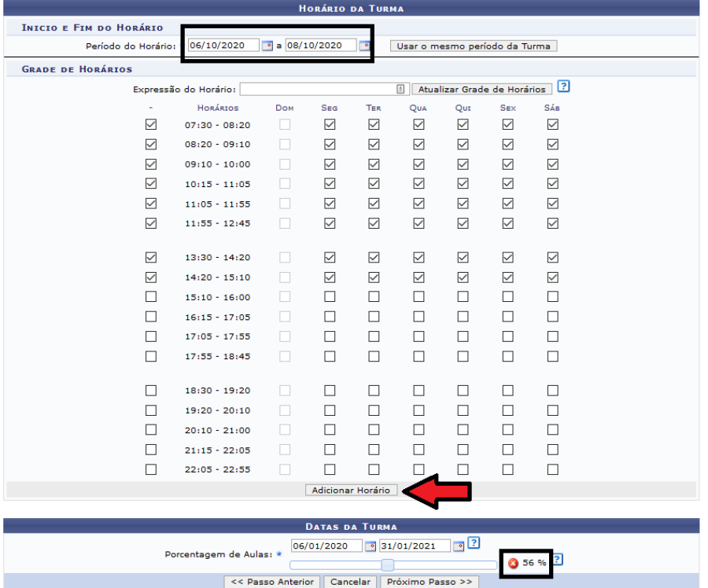
Task: Check Qua checkbox for 22:05 - 22:55
Action: click(419, 469)
